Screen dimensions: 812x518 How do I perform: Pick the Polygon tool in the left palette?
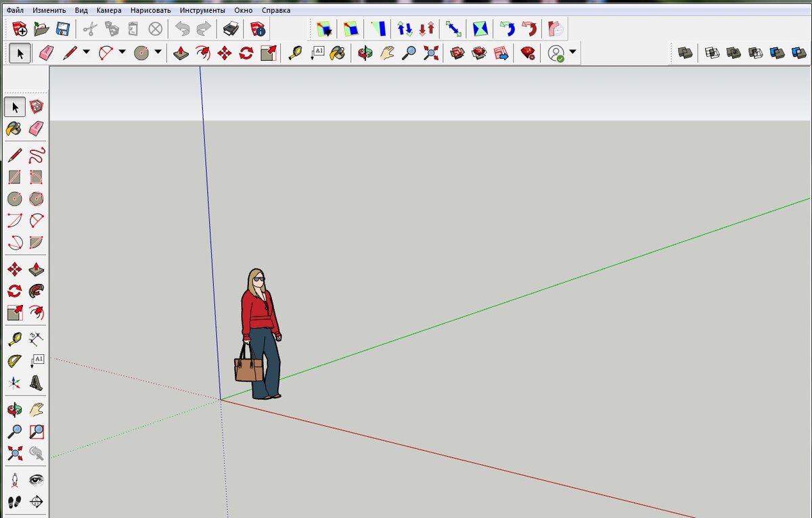click(x=37, y=199)
